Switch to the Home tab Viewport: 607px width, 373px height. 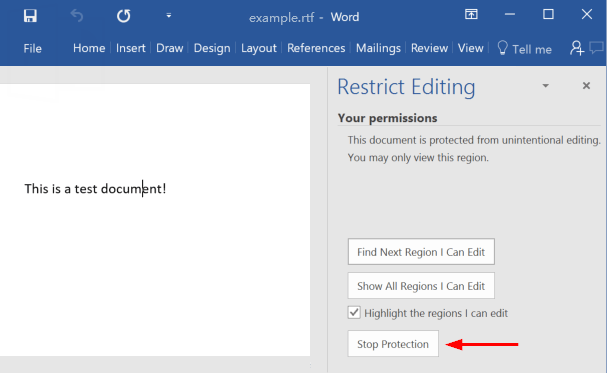click(x=89, y=48)
